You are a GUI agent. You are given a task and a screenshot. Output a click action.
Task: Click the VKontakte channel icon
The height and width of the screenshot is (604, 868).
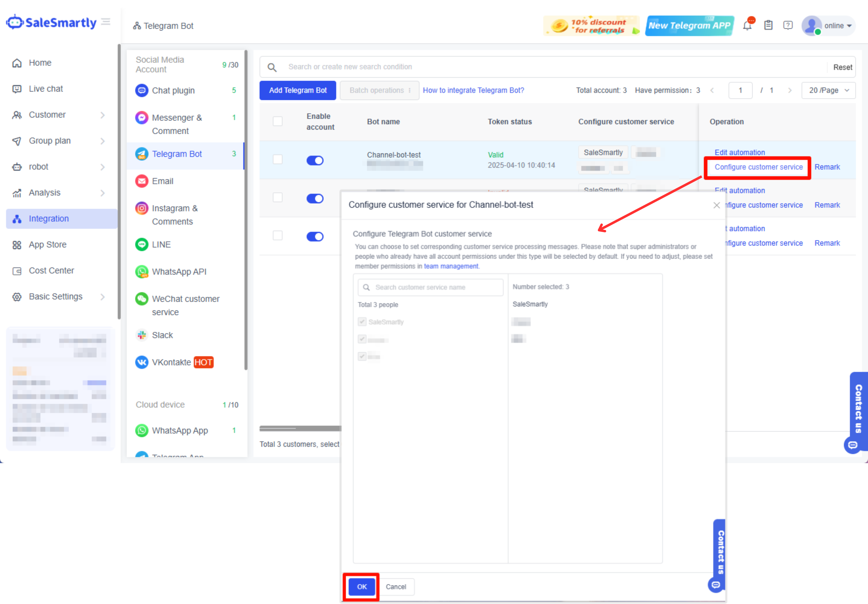(x=141, y=362)
